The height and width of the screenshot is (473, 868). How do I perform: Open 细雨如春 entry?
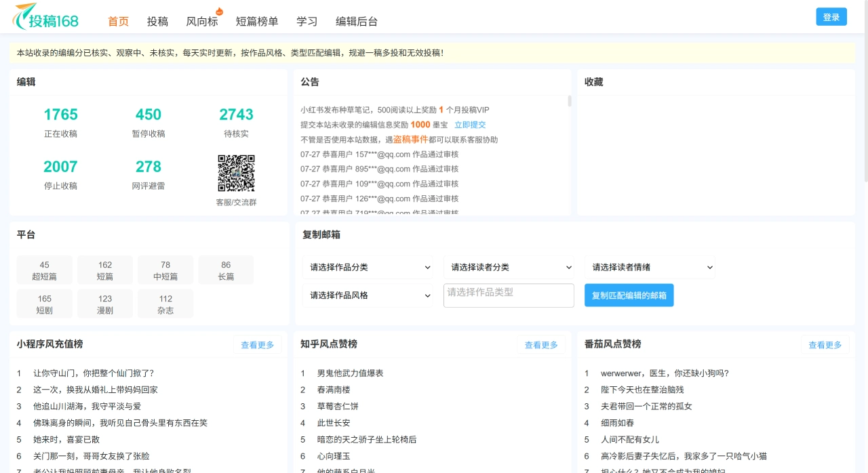[618, 423]
